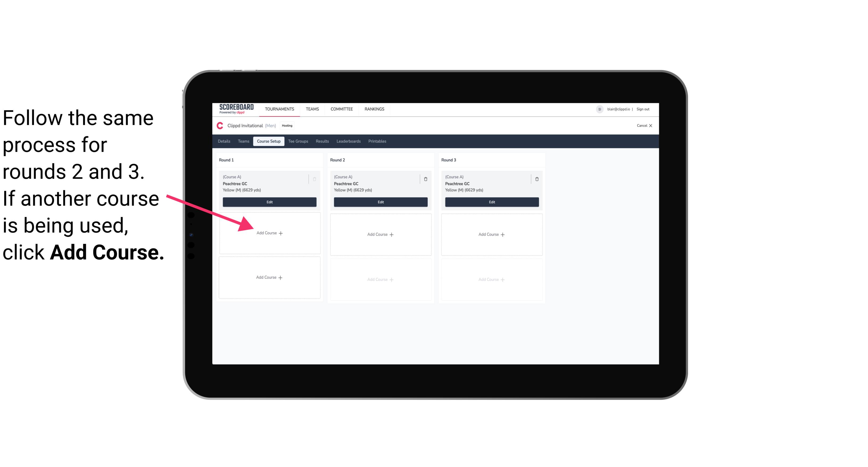Viewport: 868px width, 467px height.
Task: Select the Tee Groups tab
Action: [297, 141]
